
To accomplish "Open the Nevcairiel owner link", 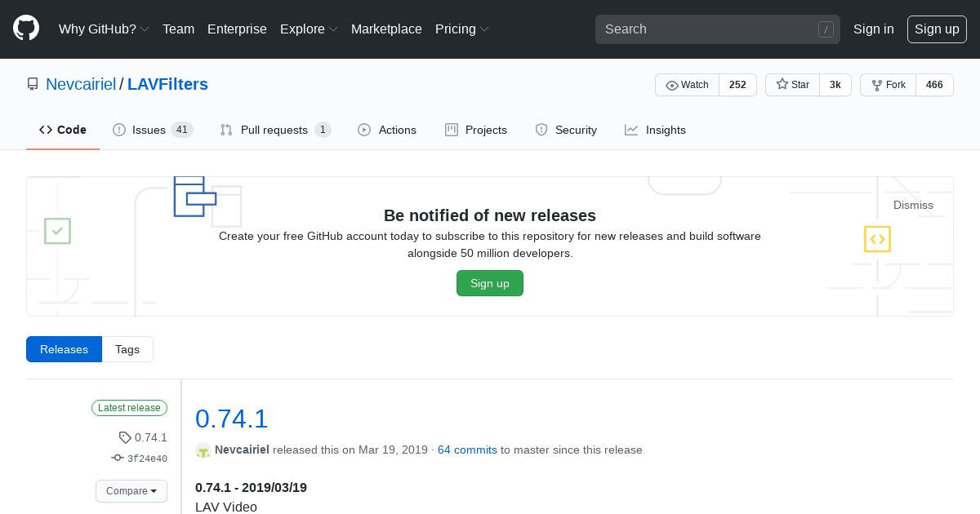I will coord(81,84).
